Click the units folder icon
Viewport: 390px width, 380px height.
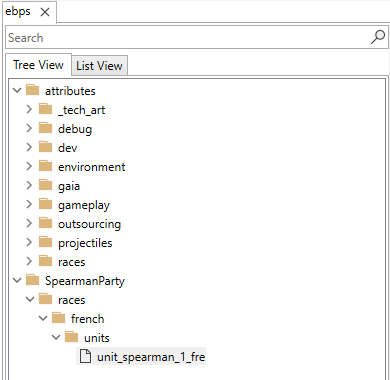(72, 337)
